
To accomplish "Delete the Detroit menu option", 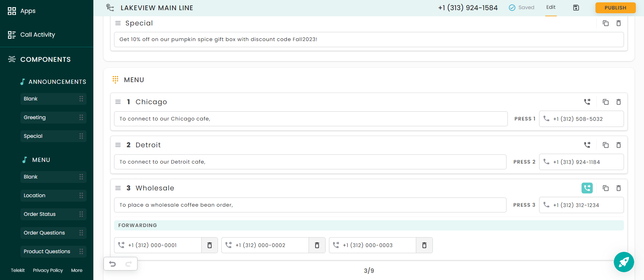I will [619, 145].
